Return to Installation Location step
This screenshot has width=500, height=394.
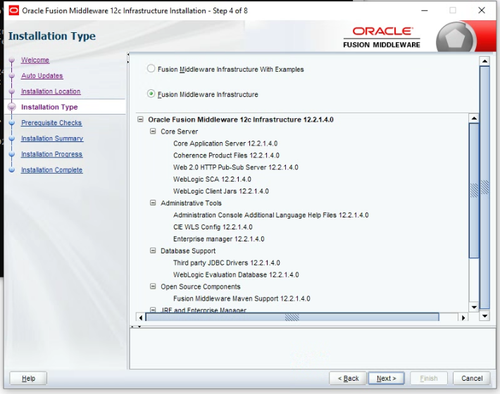[x=51, y=91]
